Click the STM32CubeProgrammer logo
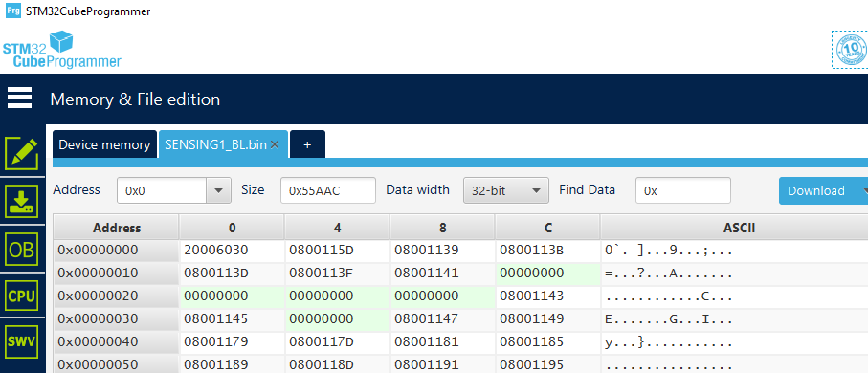This screenshot has width=868, height=373. (x=62, y=50)
